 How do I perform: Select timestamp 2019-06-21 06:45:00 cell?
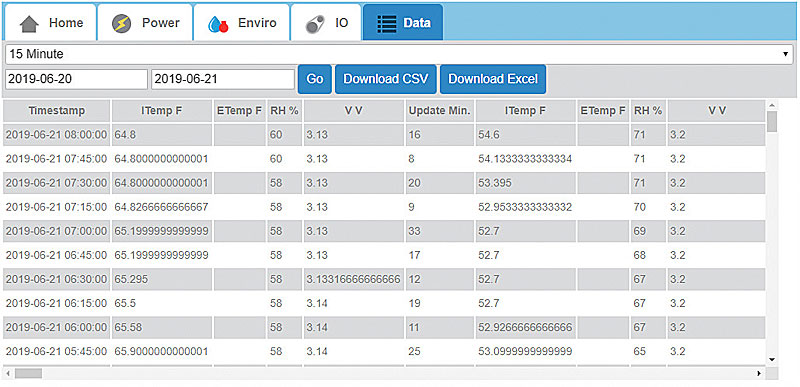57,255
